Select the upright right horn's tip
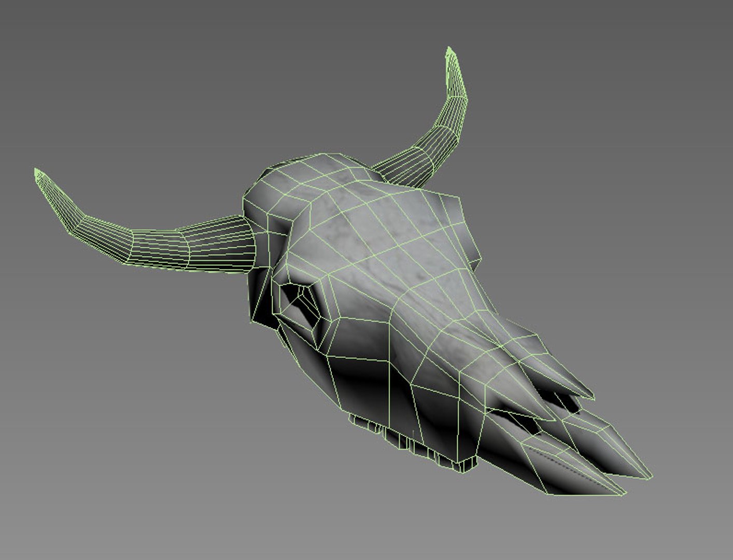The width and height of the screenshot is (733, 560). point(452,56)
